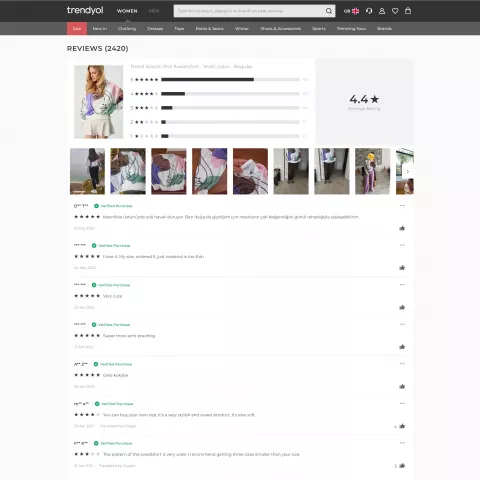480x480 pixels.
Task: Open three-dot menu on O** T** review
Action: pos(402,206)
